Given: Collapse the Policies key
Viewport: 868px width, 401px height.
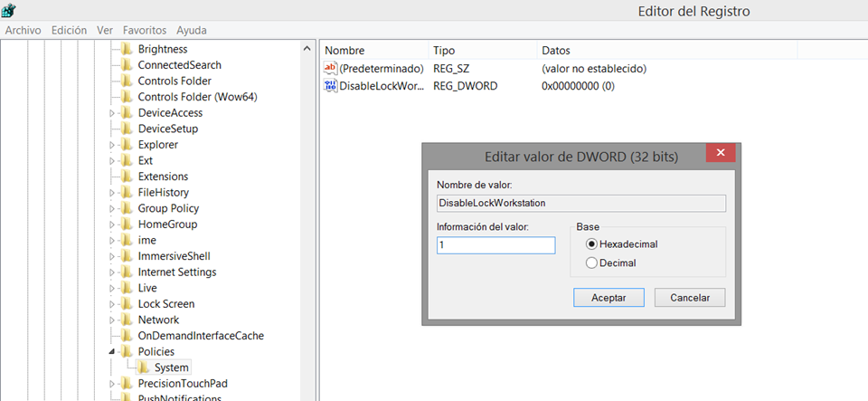Looking at the screenshot, I should click(112, 352).
